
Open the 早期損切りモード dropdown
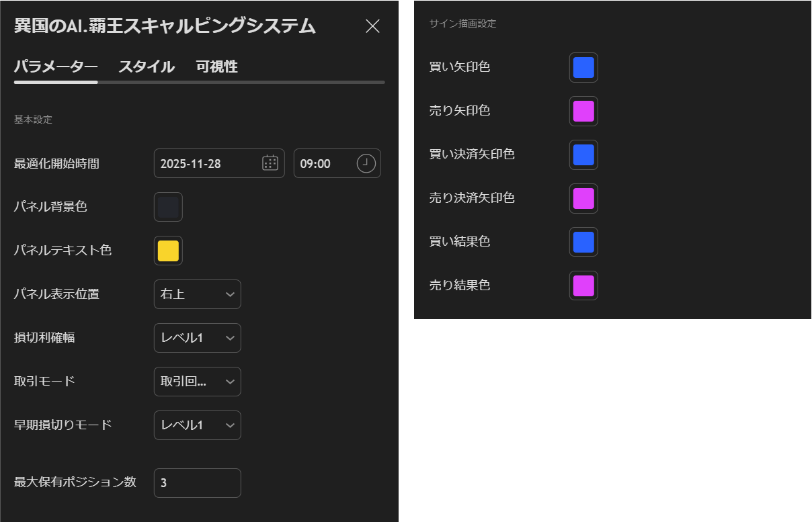pyautogui.click(x=197, y=425)
